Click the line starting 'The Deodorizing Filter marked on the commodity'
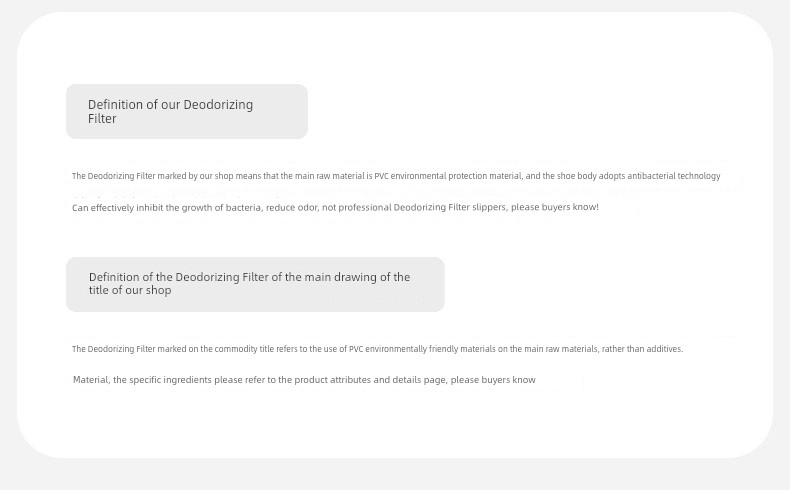The height and width of the screenshot is (490, 790). coord(377,349)
